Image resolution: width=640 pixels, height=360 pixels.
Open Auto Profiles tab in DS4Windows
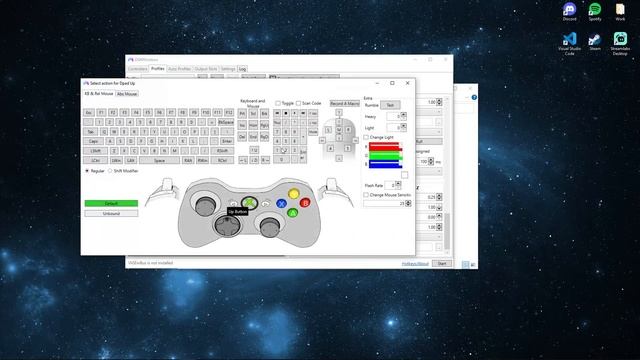point(180,69)
